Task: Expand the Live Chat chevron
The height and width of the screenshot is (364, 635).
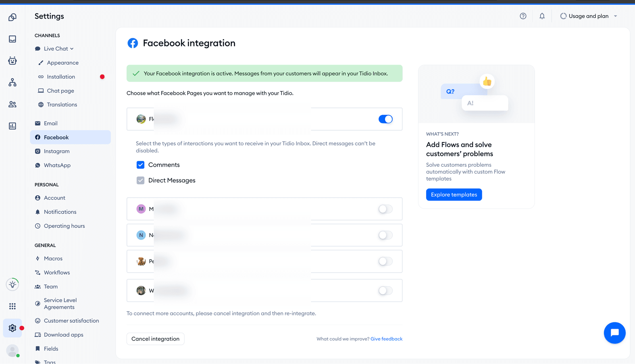Action: coord(72,49)
